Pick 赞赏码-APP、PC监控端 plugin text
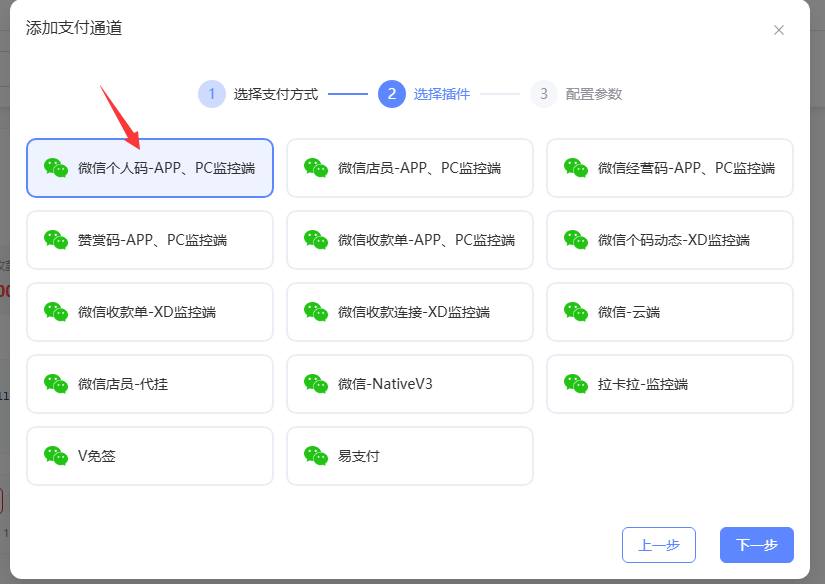This screenshot has height=584, width=825. pos(153,240)
